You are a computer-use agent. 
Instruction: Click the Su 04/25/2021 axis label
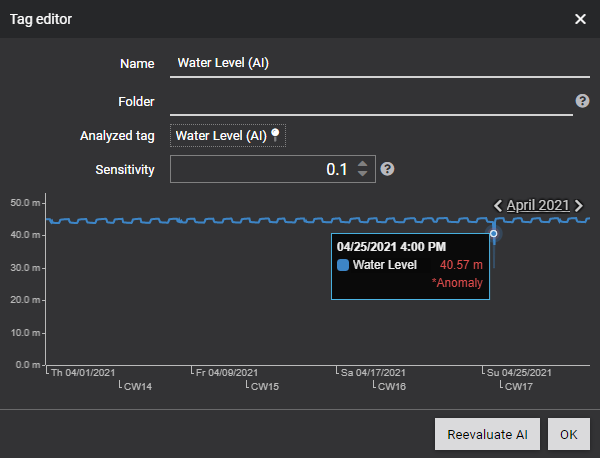[519, 372]
